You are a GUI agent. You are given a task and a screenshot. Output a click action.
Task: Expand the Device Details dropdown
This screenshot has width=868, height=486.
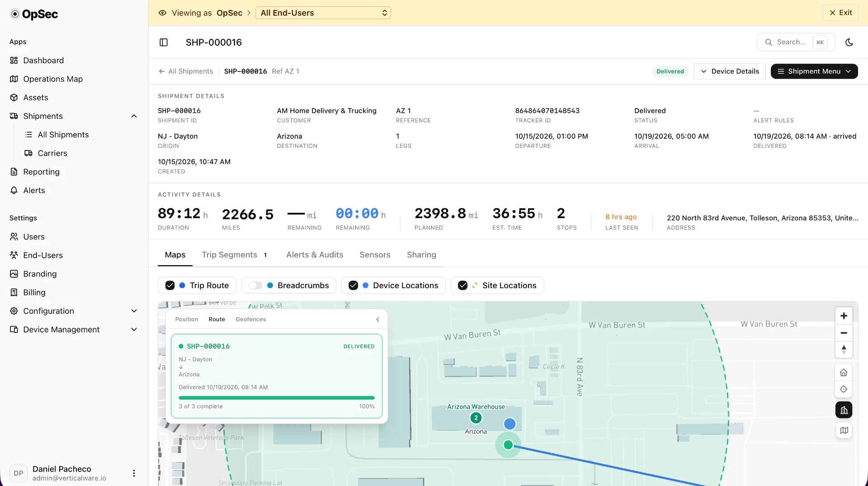click(729, 71)
